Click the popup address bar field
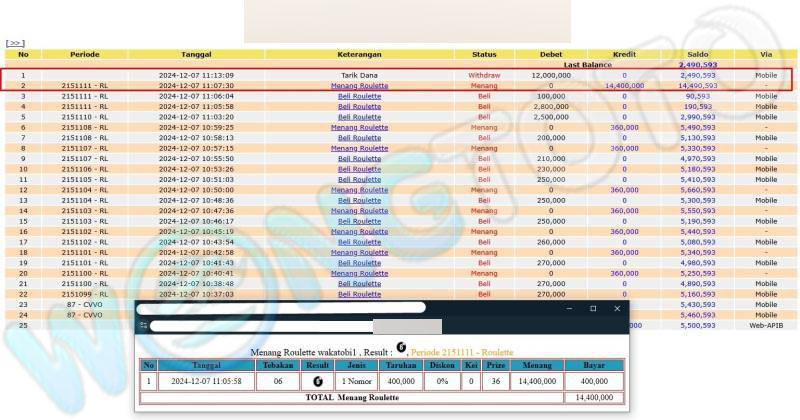The image size is (800, 420). (x=260, y=326)
